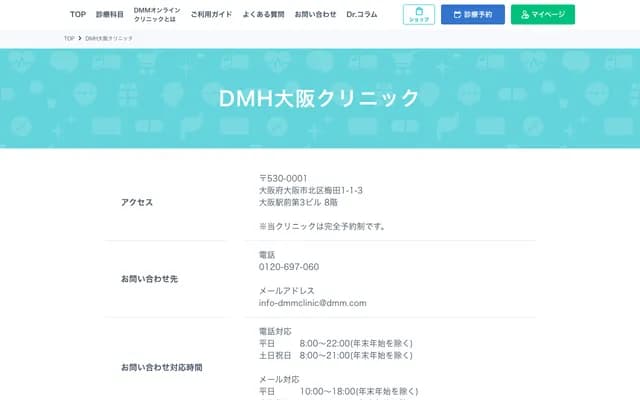Screen dimensions: 640x400
Task: Open マイページ green button
Action: tap(543, 15)
